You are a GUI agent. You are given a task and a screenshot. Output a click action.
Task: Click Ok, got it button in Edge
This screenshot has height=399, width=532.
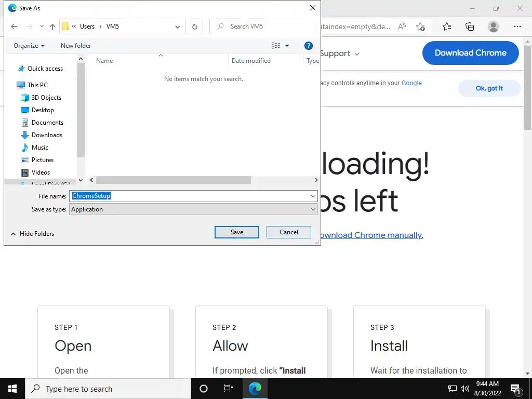coord(489,88)
